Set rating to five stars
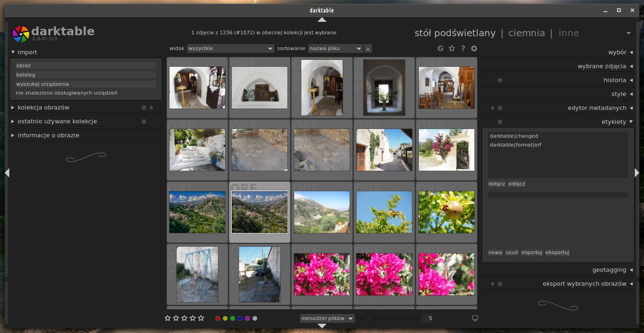Viewport: 644px width, 333px height. [201, 318]
